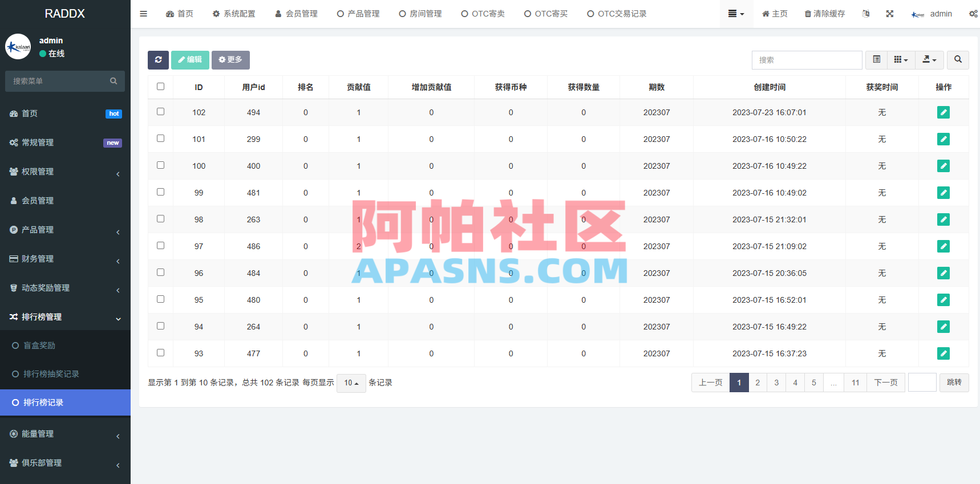Expand 俱乐部管理 in the sidebar
980x484 pixels.
click(65, 463)
